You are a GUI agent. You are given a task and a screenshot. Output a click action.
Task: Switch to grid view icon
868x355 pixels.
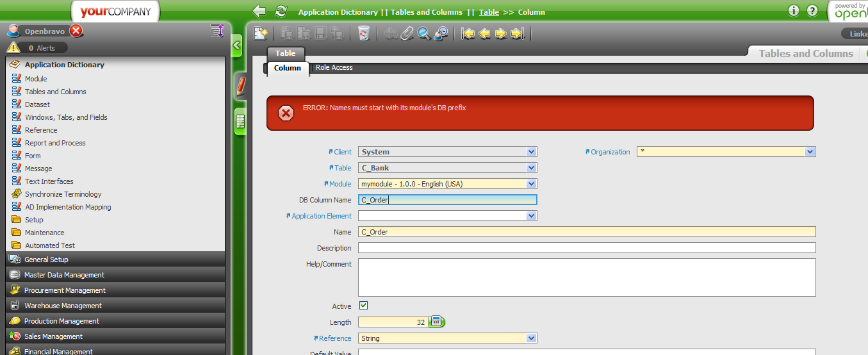(x=240, y=120)
